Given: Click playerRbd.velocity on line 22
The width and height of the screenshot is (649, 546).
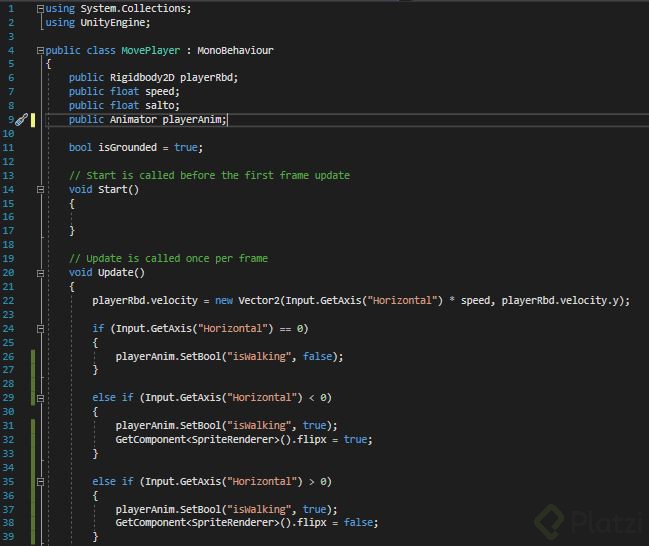Looking at the screenshot, I should [145, 300].
